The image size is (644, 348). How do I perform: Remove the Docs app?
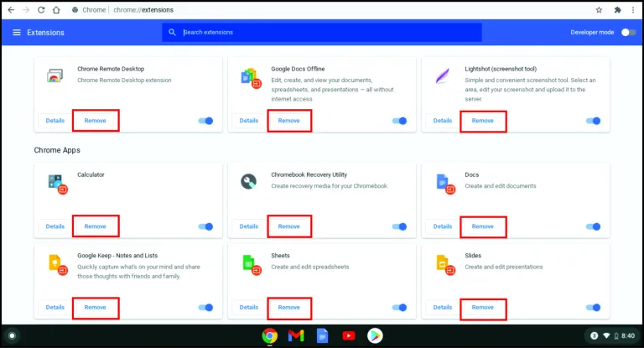pyautogui.click(x=483, y=226)
